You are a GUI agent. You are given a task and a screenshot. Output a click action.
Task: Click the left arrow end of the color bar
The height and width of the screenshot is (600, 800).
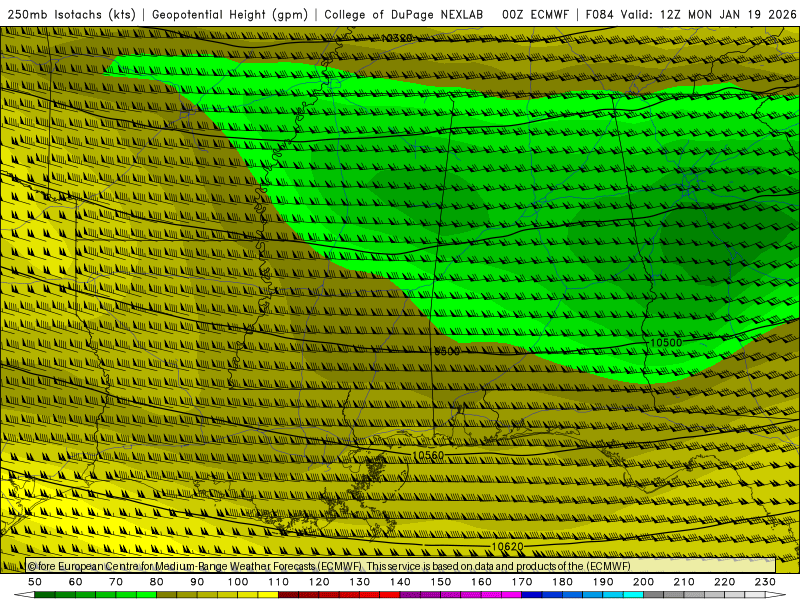coord(24,595)
